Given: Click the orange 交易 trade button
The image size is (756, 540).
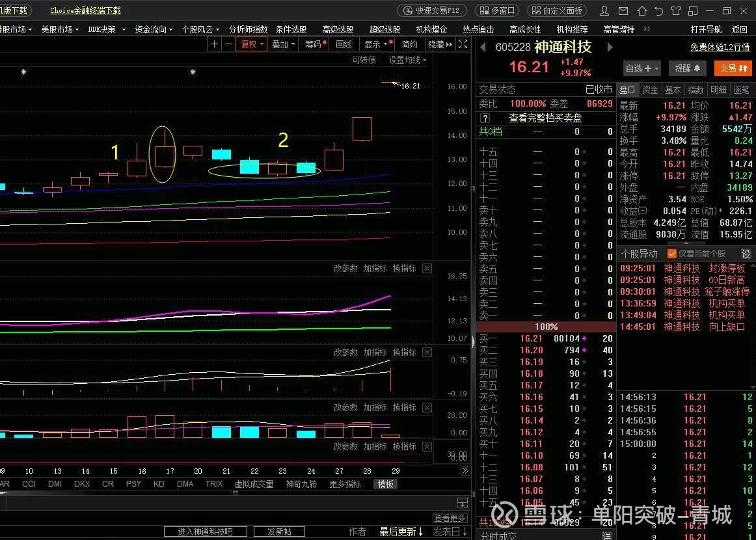Looking at the screenshot, I should tap(733, 68).
